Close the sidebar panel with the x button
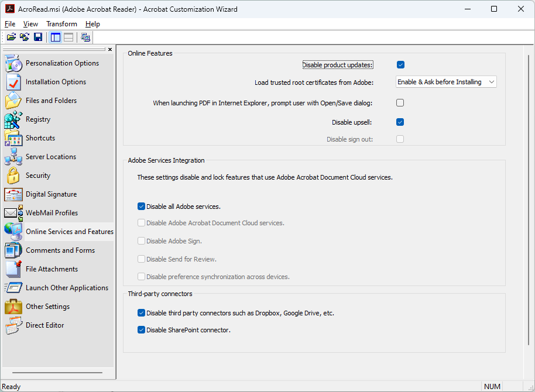The image size is (535, 392). (109, 49)
